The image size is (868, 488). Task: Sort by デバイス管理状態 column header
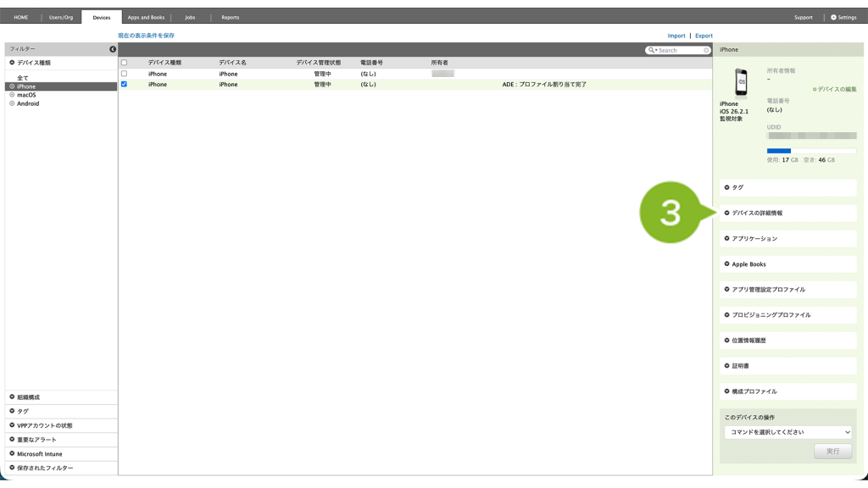click(319, 63)
